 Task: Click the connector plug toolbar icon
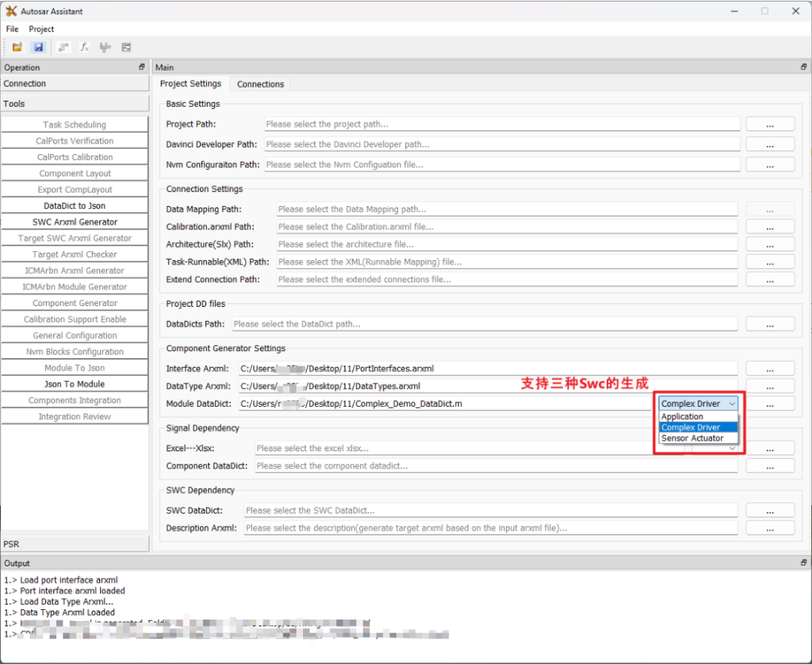coord(105,47)
